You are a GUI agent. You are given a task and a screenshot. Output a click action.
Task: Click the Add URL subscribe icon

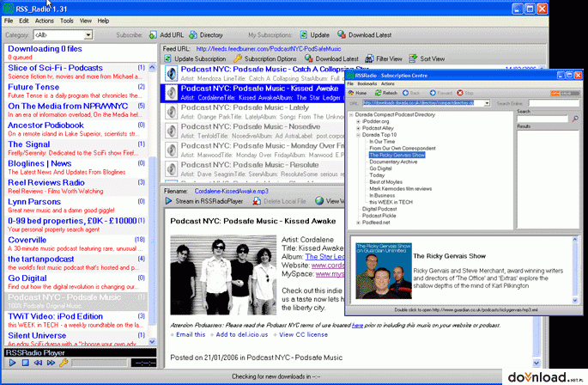pos(153,35)
